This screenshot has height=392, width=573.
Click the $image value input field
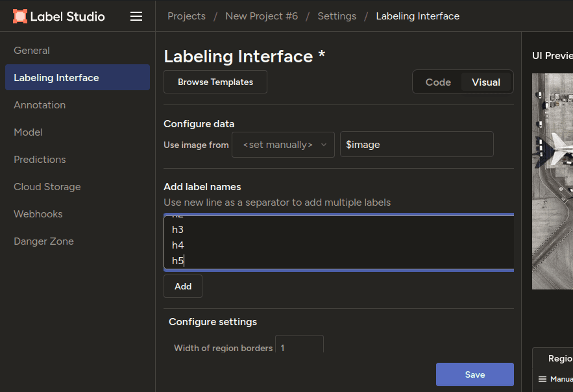pos(417,145)
